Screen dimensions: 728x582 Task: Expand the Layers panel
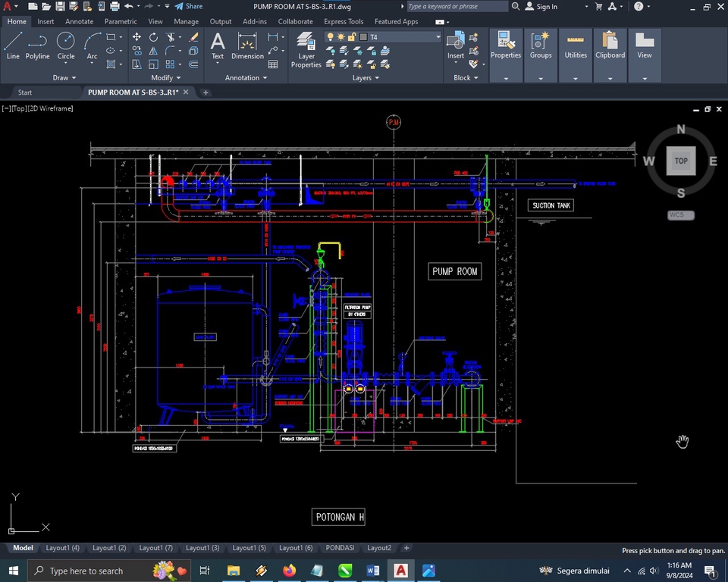click(x=366, y=77)
